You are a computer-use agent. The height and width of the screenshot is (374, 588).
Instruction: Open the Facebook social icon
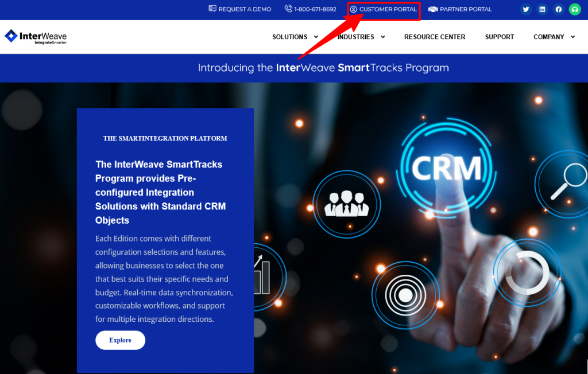[x=558, y=9]
